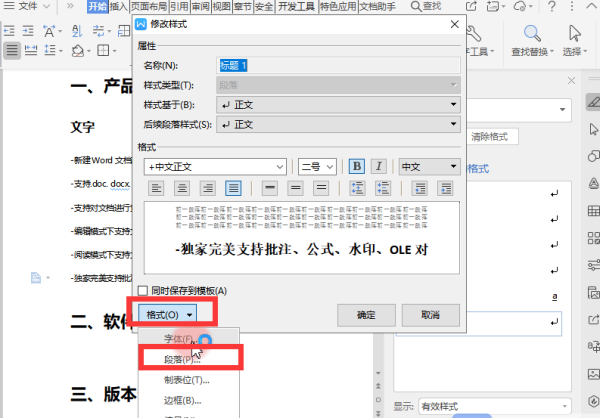This screenshot has width=600, height=418.
Task: Switch to the 页面布局 ribbon tab
Action: (149, 7)
